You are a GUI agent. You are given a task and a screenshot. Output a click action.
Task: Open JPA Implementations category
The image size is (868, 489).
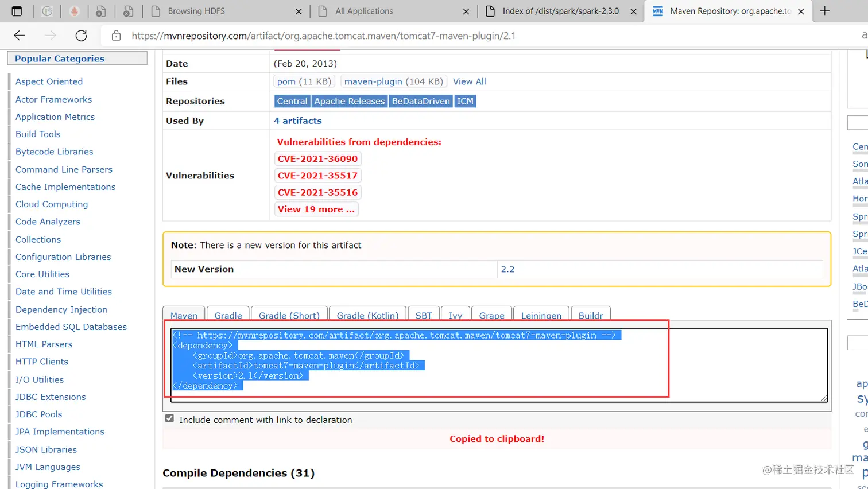tap(60, 432)
